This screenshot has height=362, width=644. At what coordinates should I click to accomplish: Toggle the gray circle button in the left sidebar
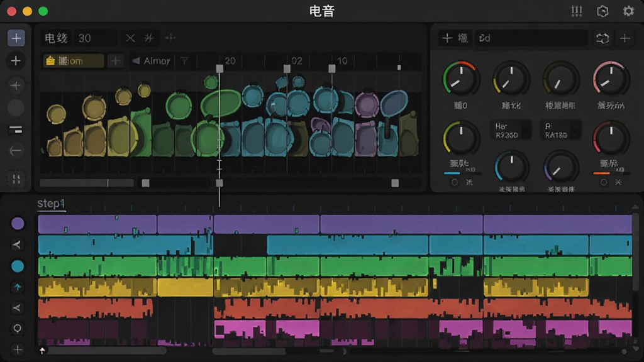16,108
